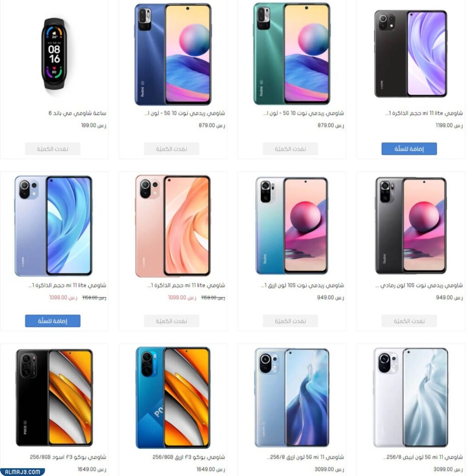Image resolution: width=469 pixels, height=476 pixels.
Task: Open the black Mi 11 Lite product image
Action: coord(411,54)
